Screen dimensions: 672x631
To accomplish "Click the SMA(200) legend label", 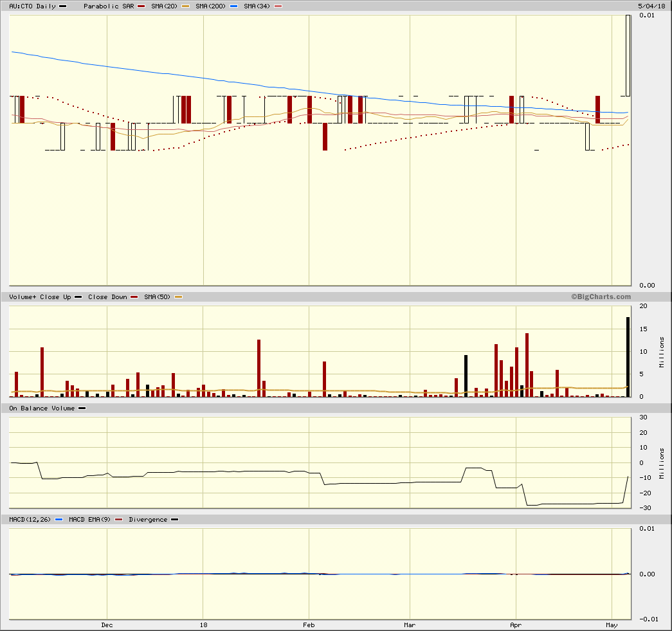I will tap(210, 6).
